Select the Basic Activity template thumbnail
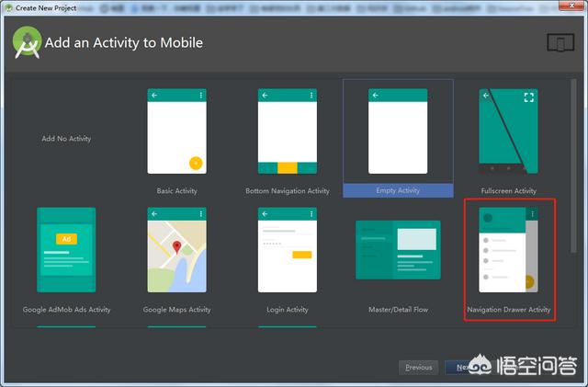Screen dimensions: 588x387 point(176,131)
